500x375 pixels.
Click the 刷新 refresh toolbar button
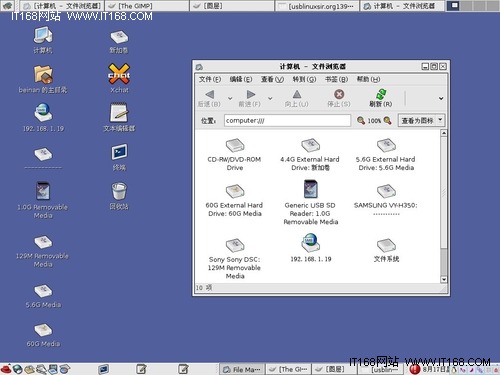(x=381, y=98)
